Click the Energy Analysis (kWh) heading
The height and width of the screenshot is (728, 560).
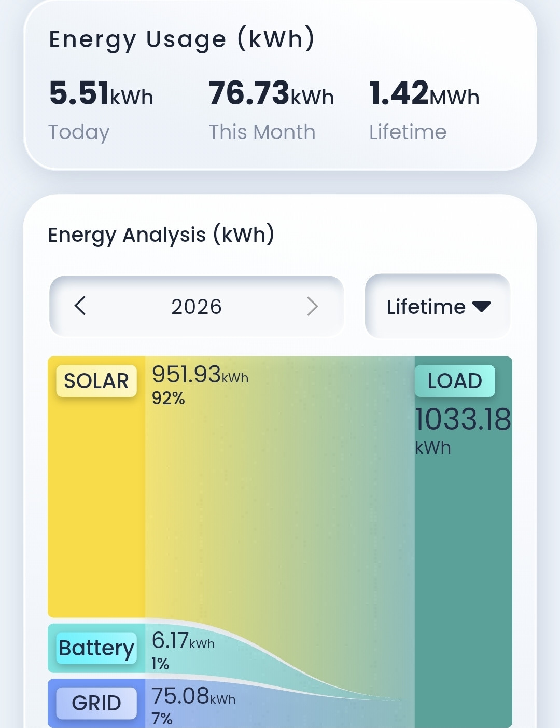coord(161,235)
